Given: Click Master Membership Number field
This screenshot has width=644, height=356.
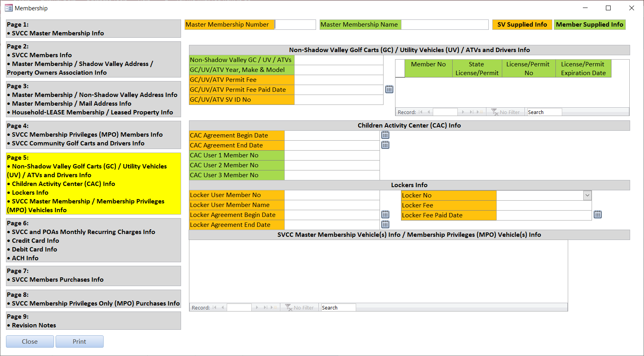Looking at the screenshot, I should point(295,25).
